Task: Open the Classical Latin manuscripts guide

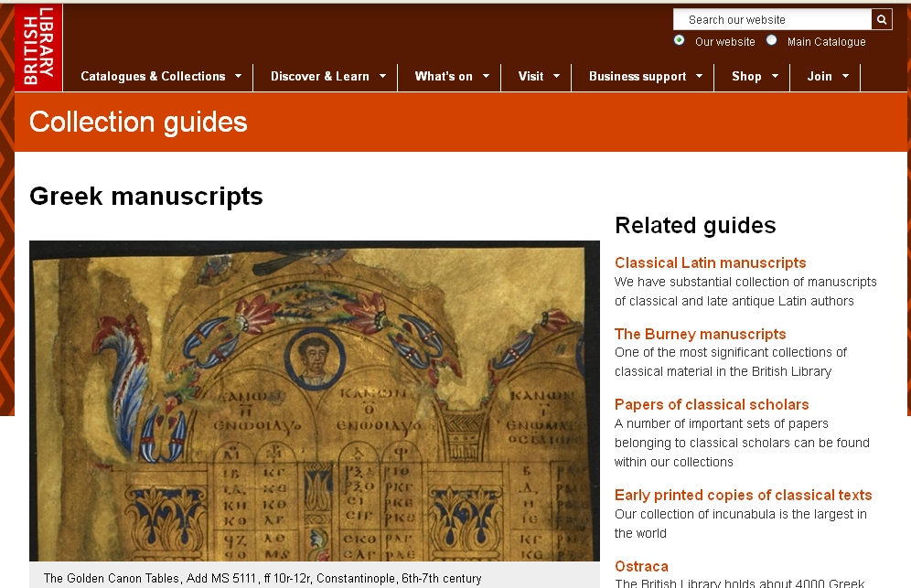Action: [x=711, y=262]
